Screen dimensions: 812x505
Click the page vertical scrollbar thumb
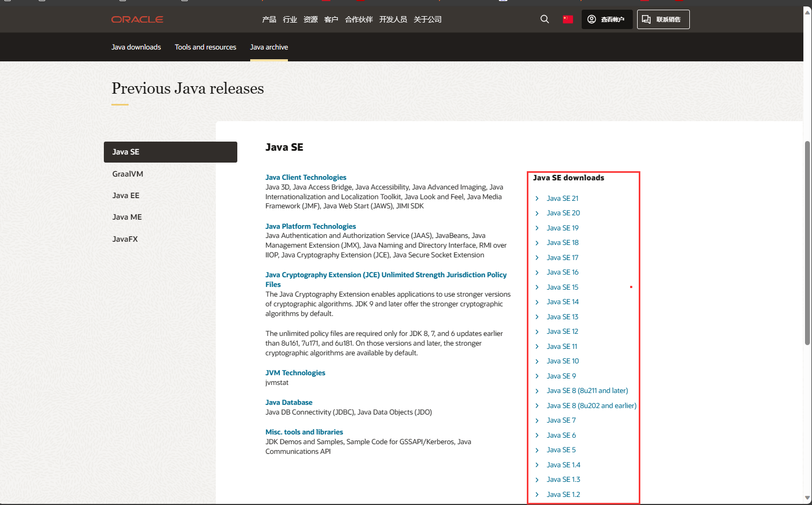(x=807, y=243)
